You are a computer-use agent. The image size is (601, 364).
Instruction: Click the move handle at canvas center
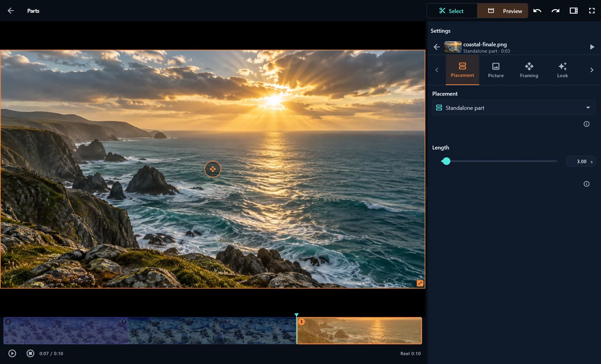[x=213, y=169]
